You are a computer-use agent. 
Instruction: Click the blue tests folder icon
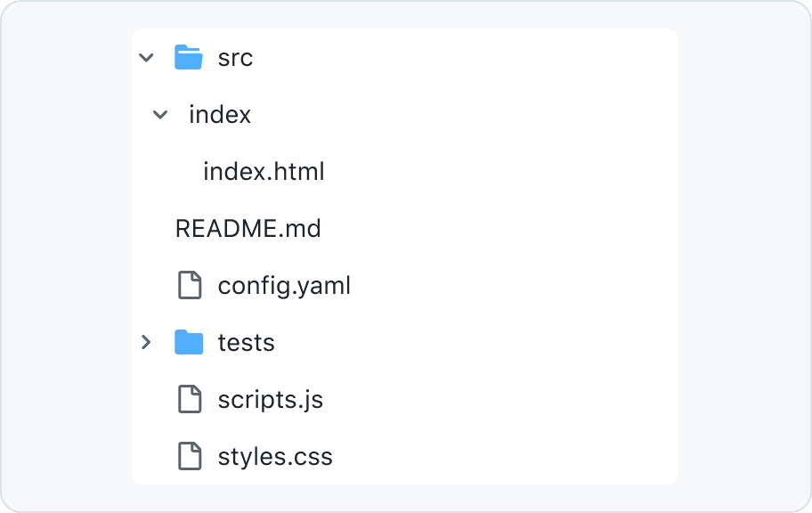189,343
